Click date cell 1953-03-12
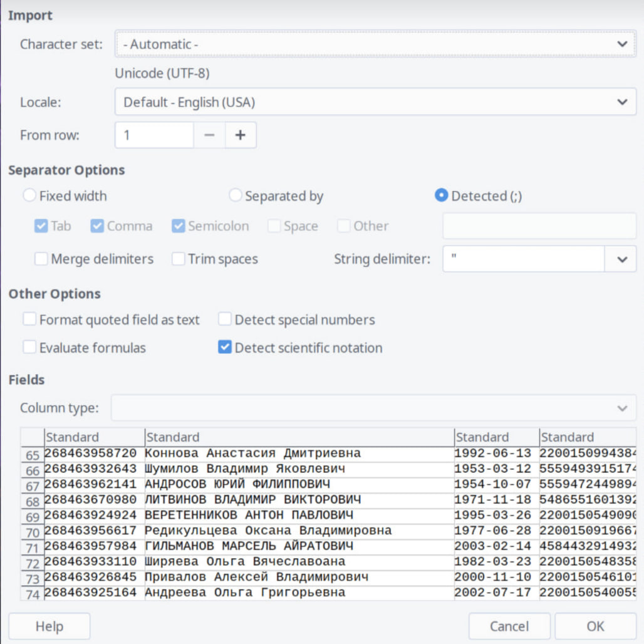 point(497,469)
